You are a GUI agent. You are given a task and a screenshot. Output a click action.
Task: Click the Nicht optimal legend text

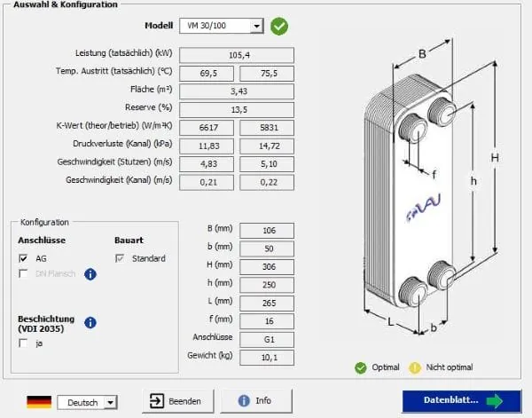click(x=450, y=367)
